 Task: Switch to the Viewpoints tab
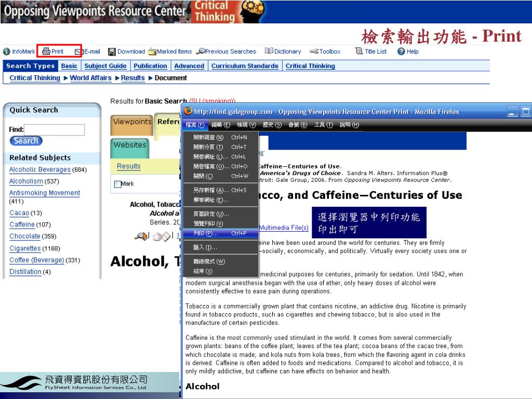(131, 124)
